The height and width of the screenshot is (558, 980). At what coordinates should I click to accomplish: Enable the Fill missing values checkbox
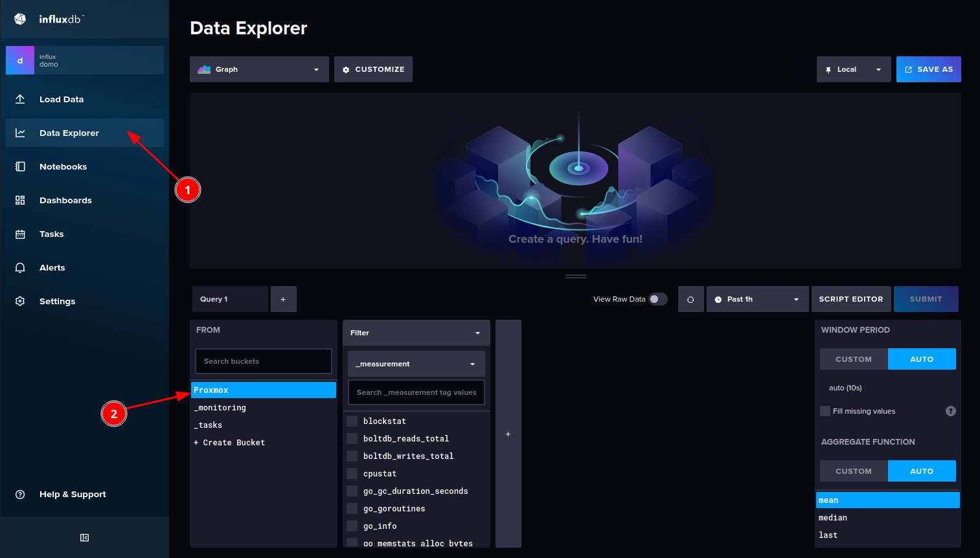click(825, 411)
